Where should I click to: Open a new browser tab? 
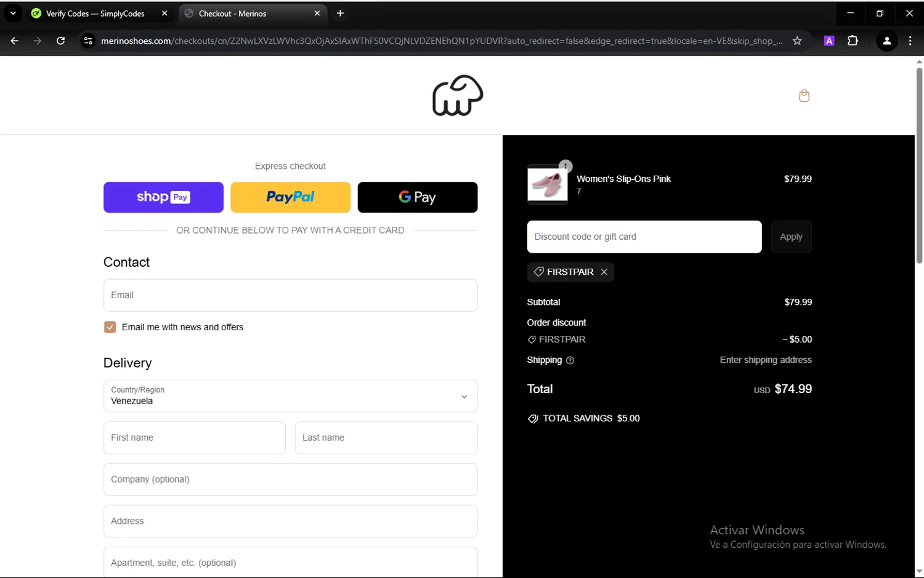click(340, 13)
